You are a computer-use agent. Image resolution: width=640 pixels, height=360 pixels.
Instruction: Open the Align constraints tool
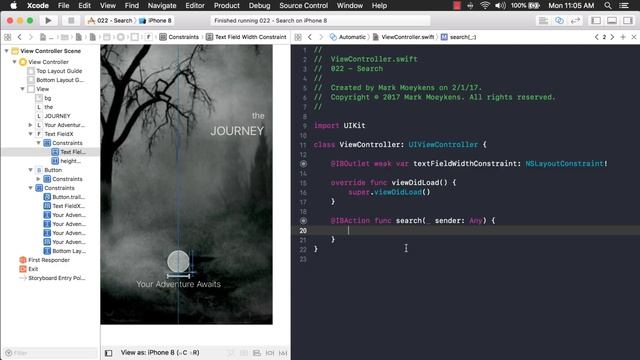(257, 353)
